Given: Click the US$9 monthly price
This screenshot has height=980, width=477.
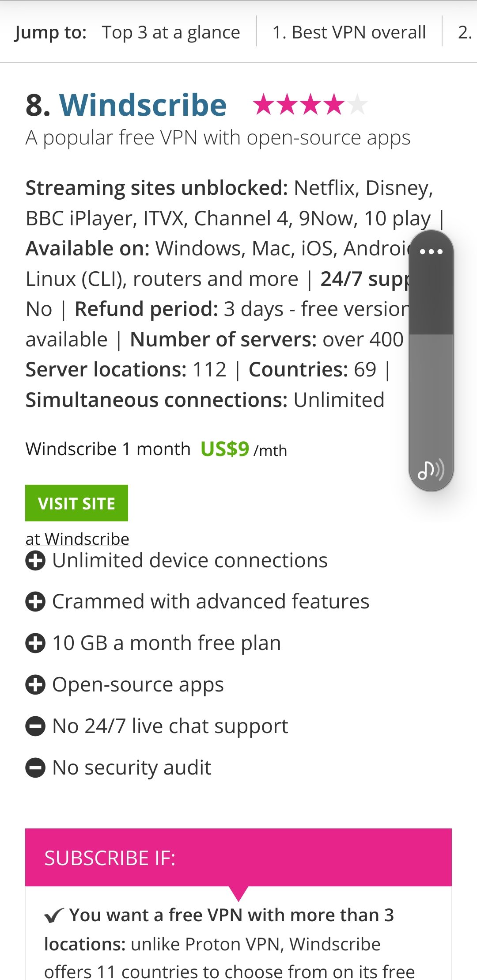Looking at the screenshot, I should click(225, 449).
